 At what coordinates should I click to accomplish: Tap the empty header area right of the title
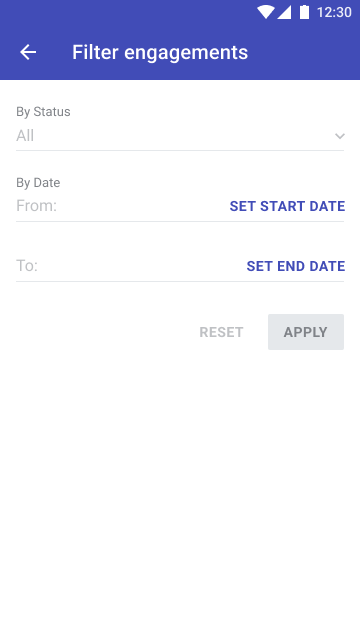pos(304,52)
